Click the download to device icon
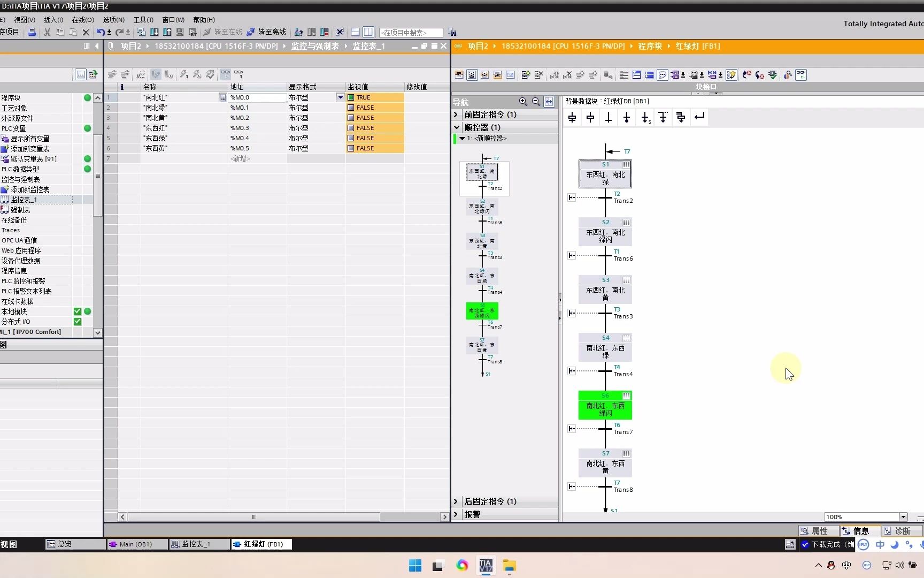Image resolution: width=924 pixels, height=578 pixels. tap(155, 32)
